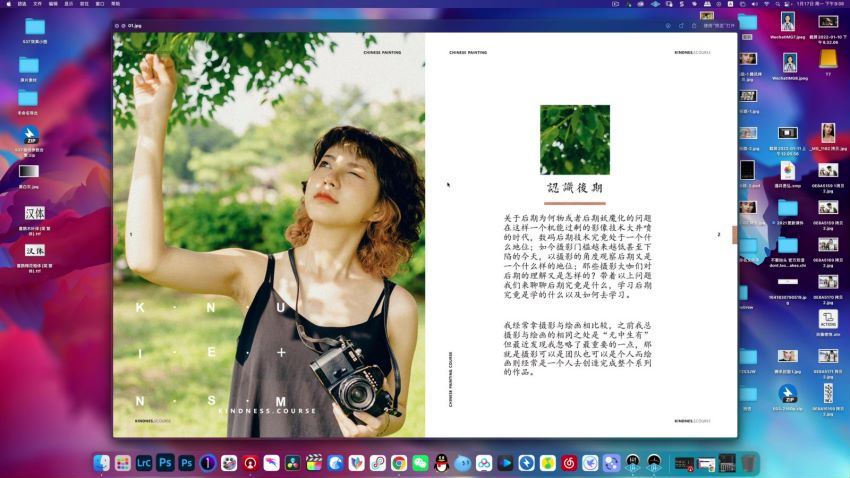Select the _MG_1162 portrait jpg file
Viewport: 850px width, 478px height.
tap(828, 132)
